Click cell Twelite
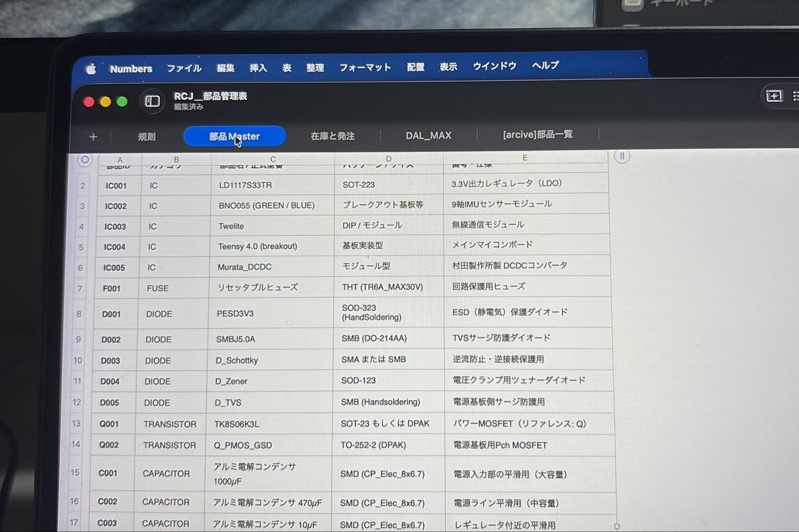Image resolution: width=799 pixels, height=532 pixels. pos(272,226)
